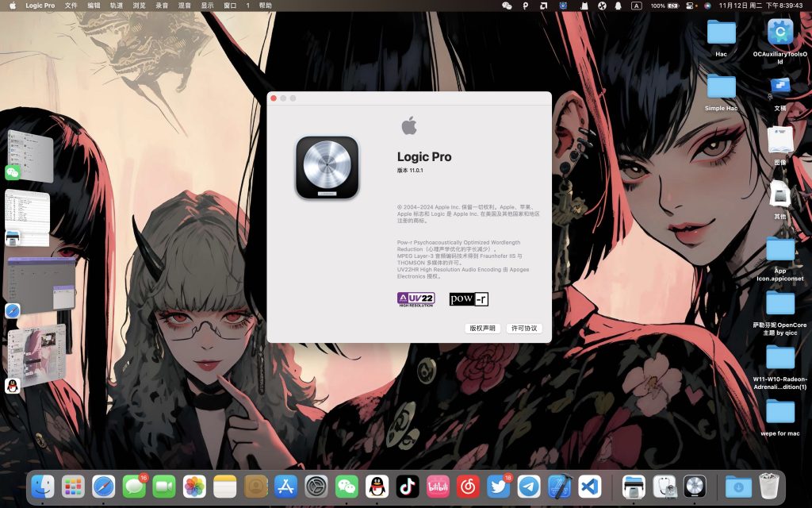This screenshot has width=812, height=508.
Task: Select the wepe for mac folder
Action: click(x=780, y=418)
